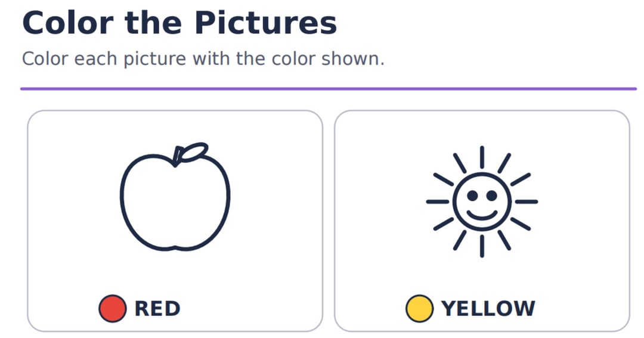This screenshot has height=338, width=644.
Task: Click the YELLOW label text
Action: coord(488,308)
